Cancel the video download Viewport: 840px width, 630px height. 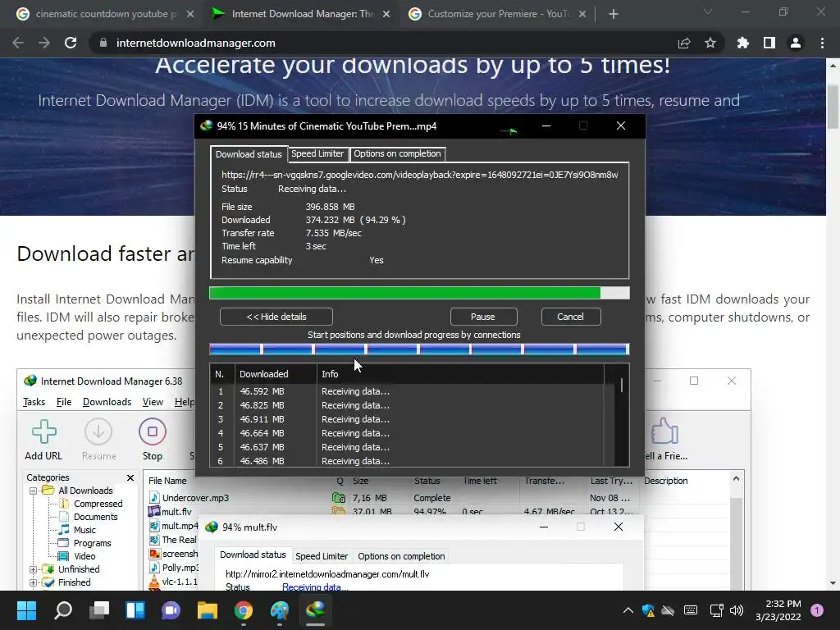coord(571,317)
